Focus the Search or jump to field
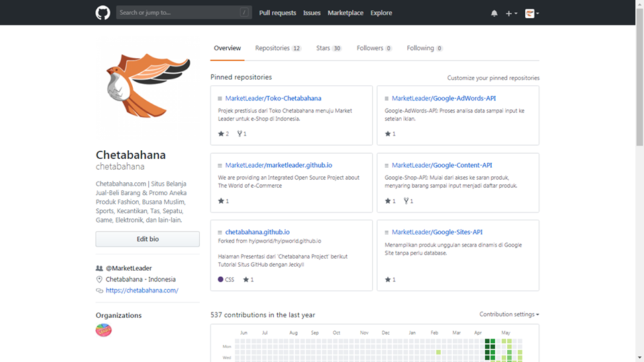Screen dimensions: 644x362 [x=184, y=12]
